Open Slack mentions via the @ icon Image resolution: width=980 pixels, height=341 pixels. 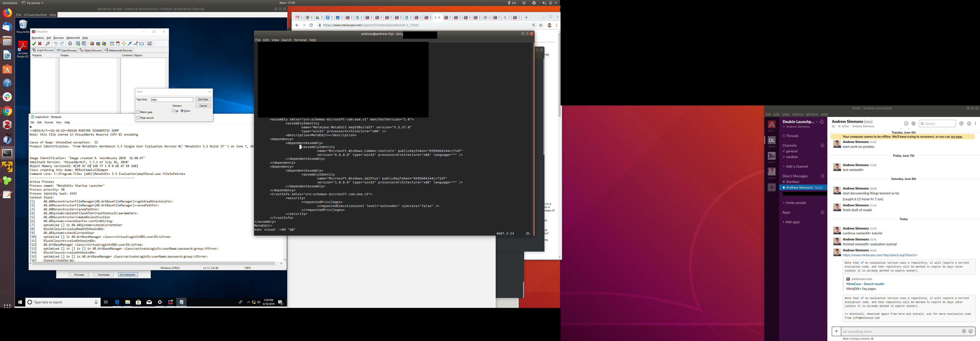tap(961, 124)
